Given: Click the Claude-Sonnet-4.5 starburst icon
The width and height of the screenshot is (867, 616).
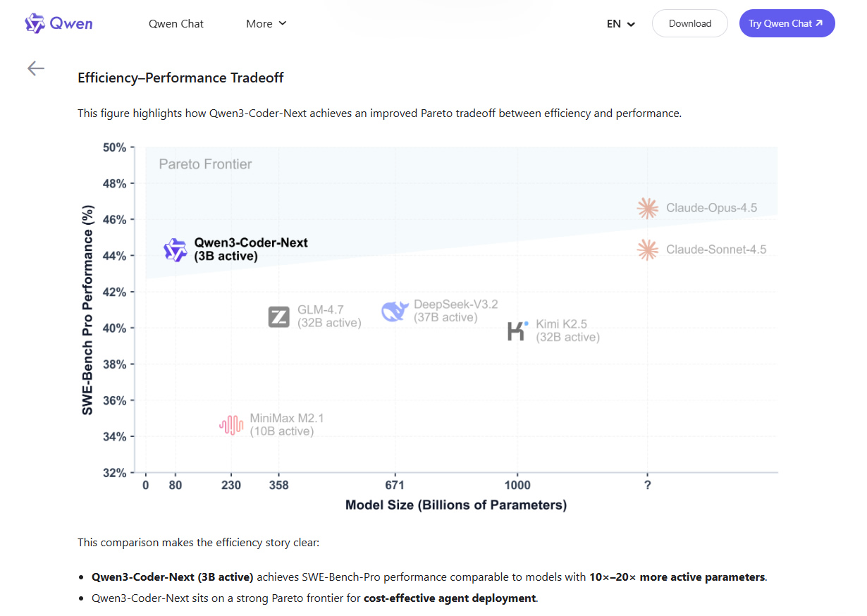Looking at the screenshot, I should [x=647, y=250].
